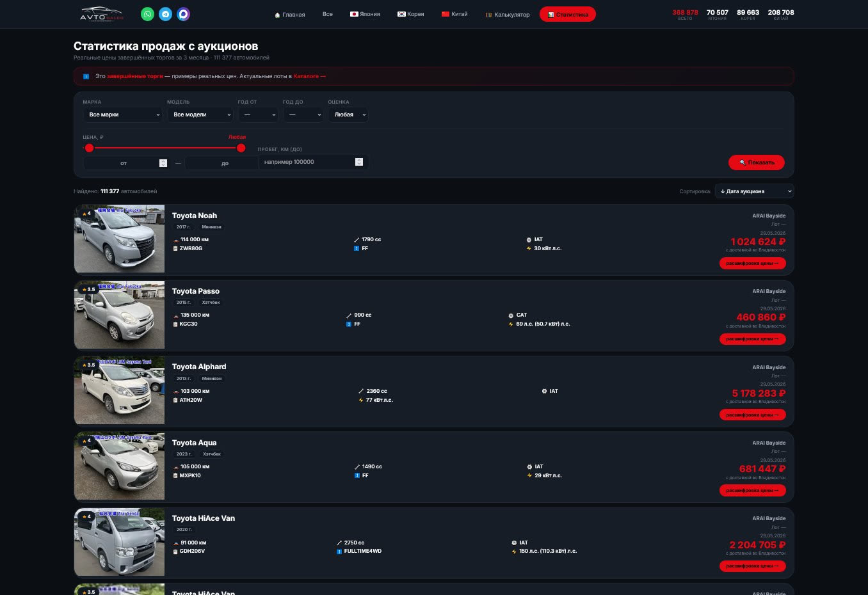
Task: Click the stepper on the mileage field
Action: click(x=359, y=163)
